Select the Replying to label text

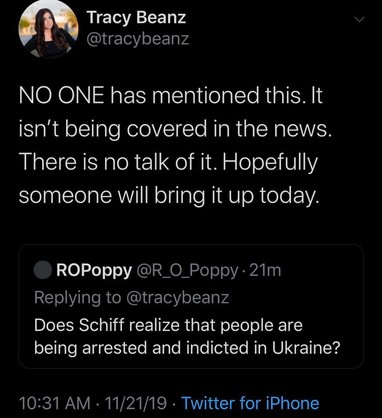click(78, 298)
